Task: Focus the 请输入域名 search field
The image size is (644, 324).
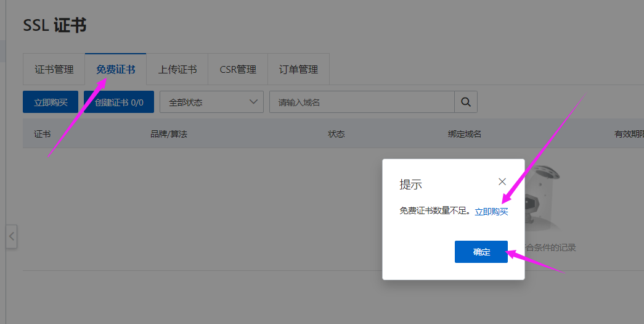Action: click(x=362, y=102)
